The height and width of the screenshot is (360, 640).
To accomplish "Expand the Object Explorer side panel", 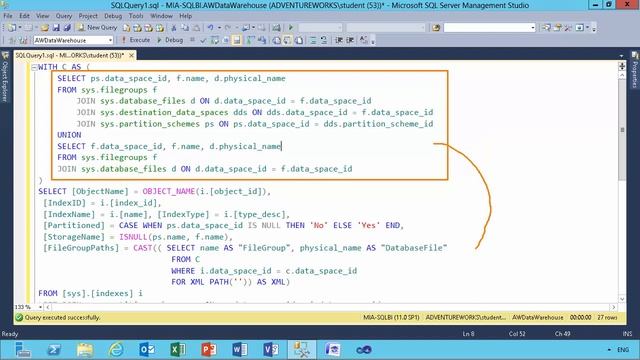I will click(5, 76).
